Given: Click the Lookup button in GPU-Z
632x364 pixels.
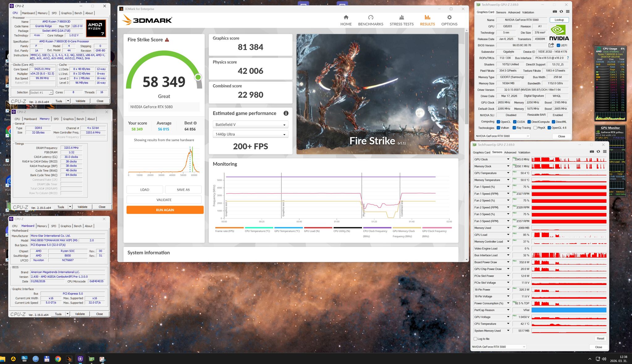Looking at the screenshot, I should 559,20.
